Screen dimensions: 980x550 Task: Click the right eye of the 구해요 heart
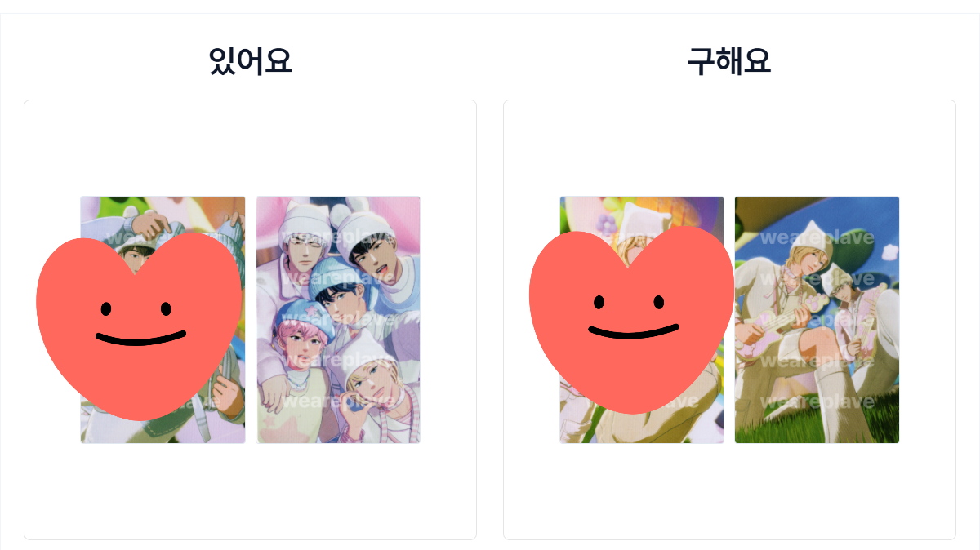click(x=658, y=302)
